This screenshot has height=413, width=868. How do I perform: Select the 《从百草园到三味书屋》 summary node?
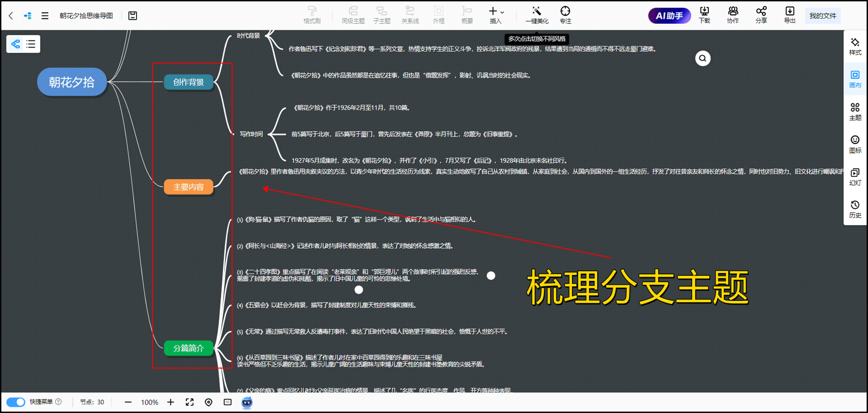[x=362, y=361]
